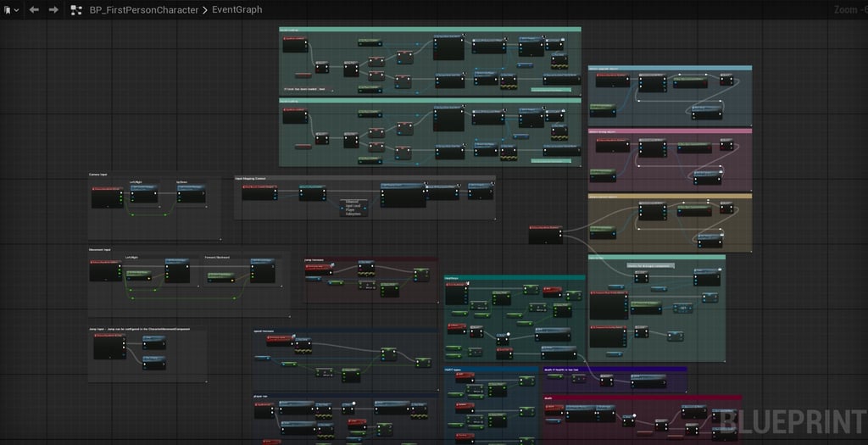Viewport: 868px width, 445px height.
Task: Select the light blue comment box header
Action: pos(670,68)
